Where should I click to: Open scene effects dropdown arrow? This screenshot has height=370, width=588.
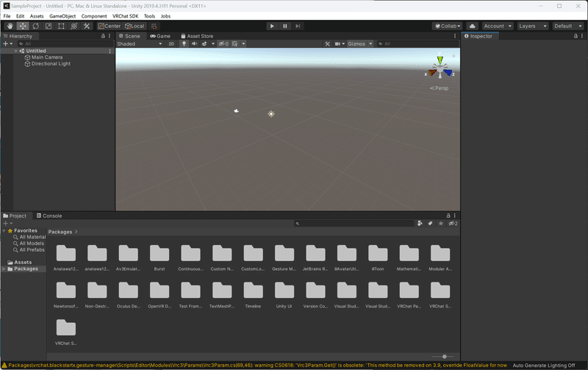pos(213,44)
